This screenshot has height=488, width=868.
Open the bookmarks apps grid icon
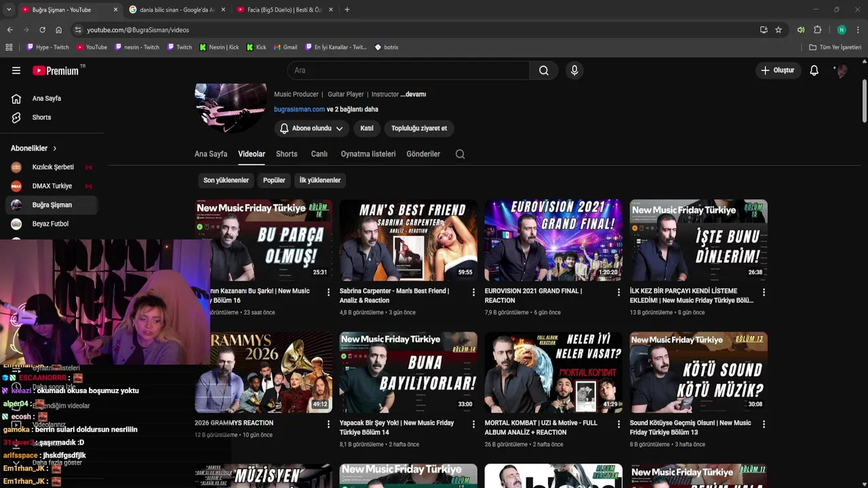9,47
